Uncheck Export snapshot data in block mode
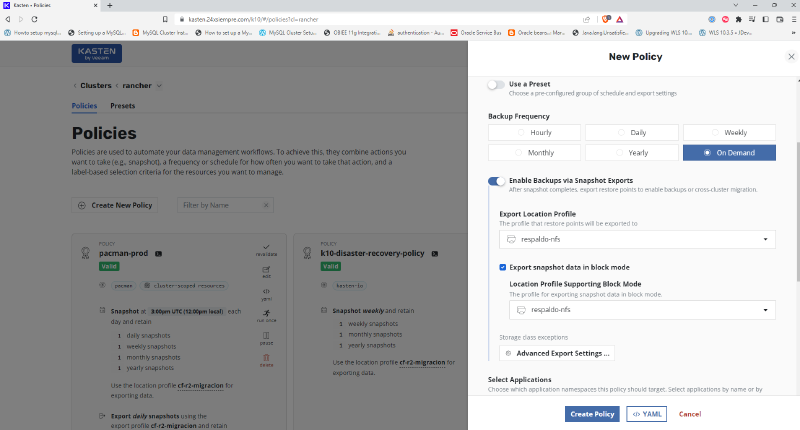The height and width of the screenshot is (430, 800). [x=503, y=267]
